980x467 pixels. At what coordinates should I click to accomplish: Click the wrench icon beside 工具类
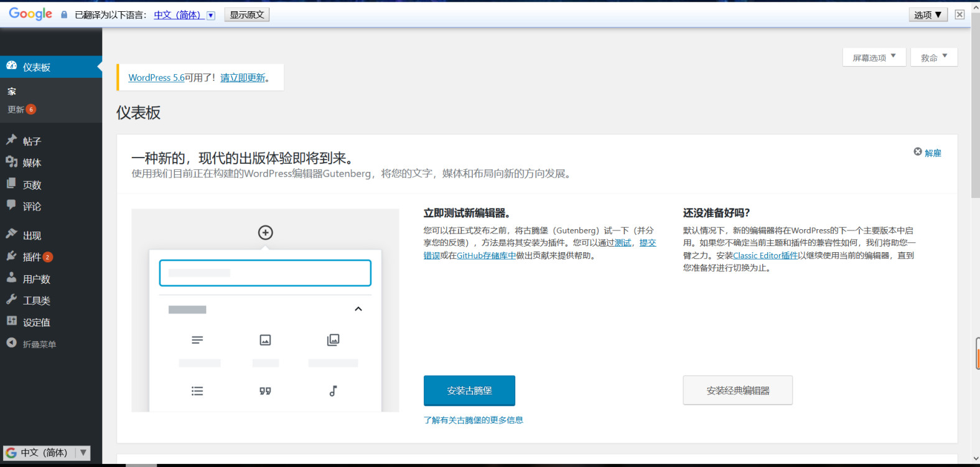click(x=11, y=300)
